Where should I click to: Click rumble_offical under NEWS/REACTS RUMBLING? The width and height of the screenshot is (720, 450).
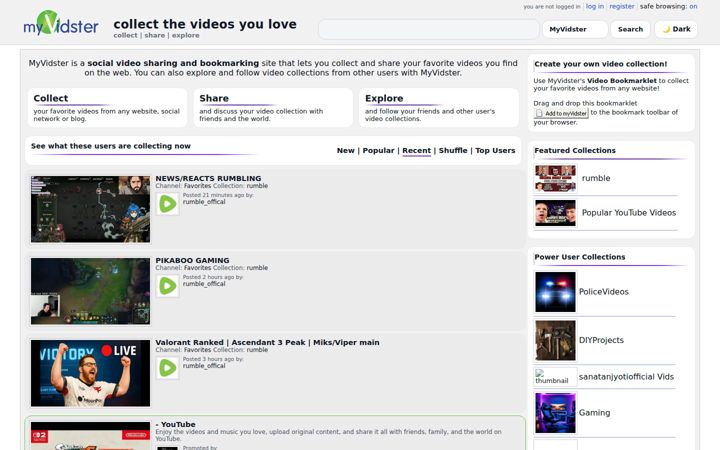click(204, 202)
